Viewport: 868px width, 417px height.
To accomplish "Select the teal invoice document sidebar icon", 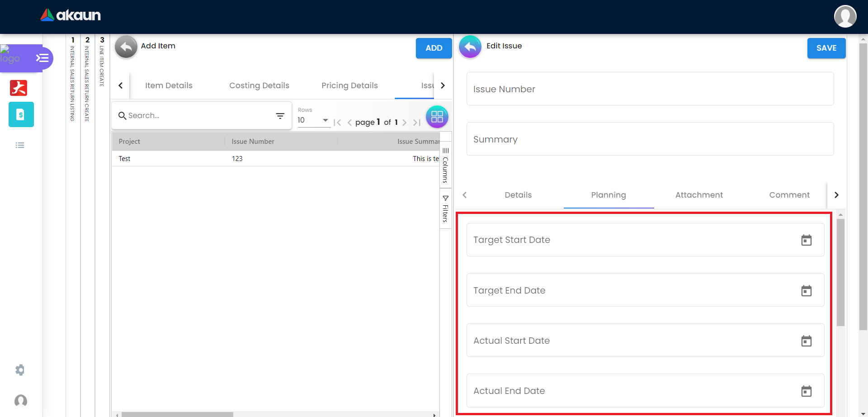I will 21,114.
